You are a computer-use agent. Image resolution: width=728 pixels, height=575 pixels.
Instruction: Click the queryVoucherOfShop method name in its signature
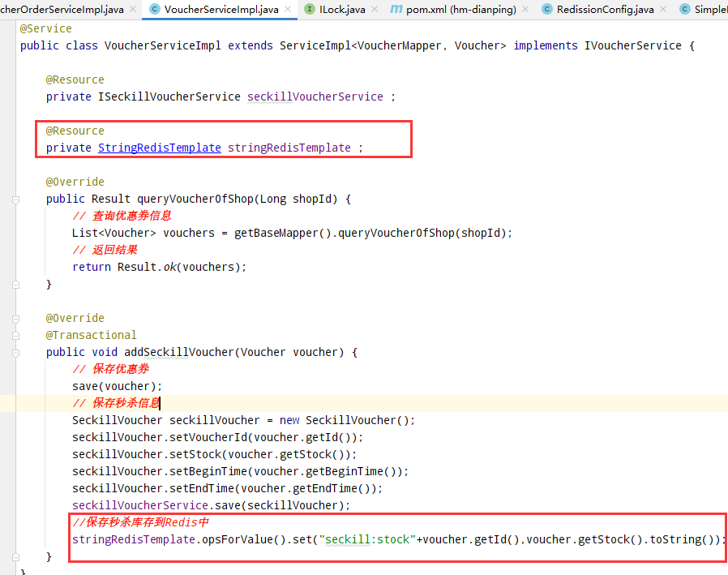tap(195, 199)
